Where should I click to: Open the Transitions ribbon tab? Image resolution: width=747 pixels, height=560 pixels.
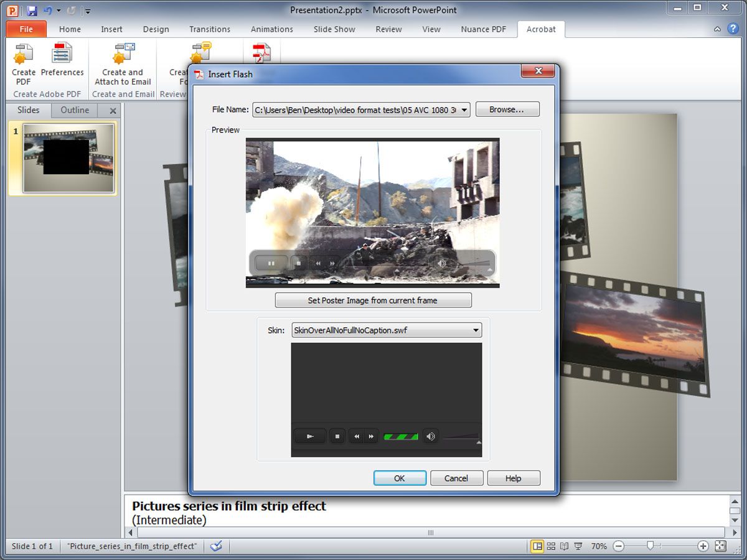(x=210, y=29)
